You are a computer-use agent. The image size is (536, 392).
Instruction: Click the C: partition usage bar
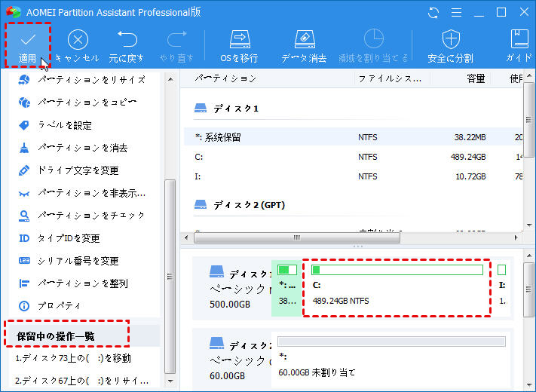pos(397,270)
